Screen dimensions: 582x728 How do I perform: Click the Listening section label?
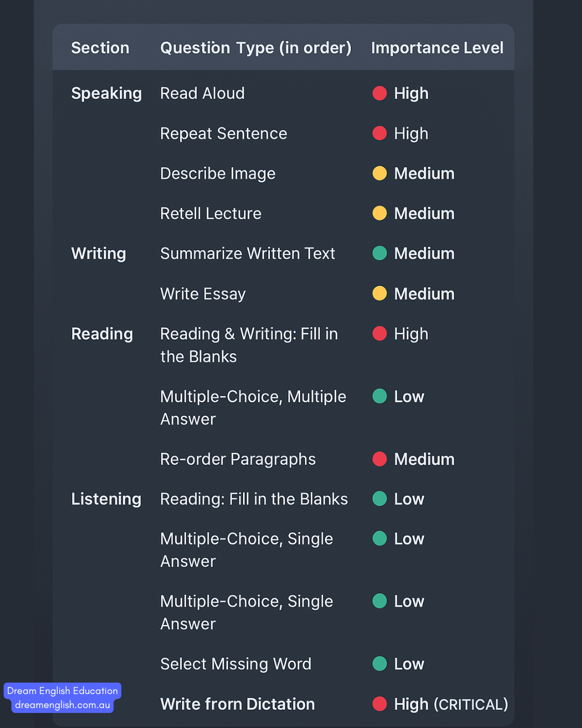[106, 499]
